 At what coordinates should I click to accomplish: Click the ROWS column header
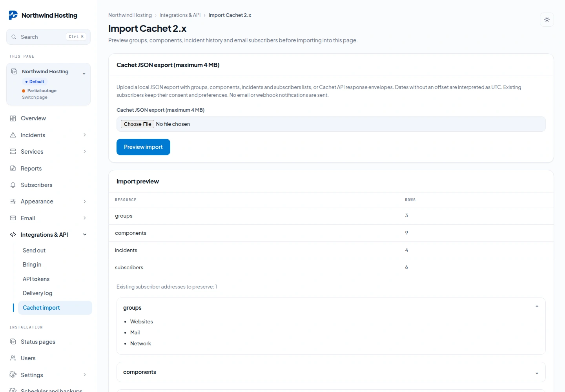tap(410, 200)
